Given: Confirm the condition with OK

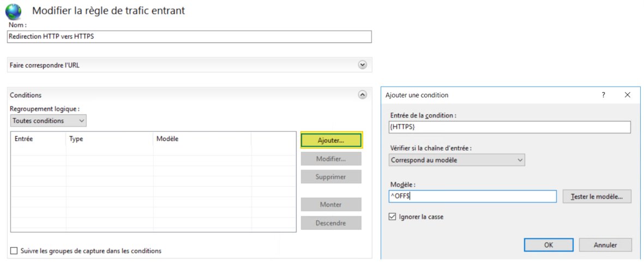Looking at the screenshot, I should click(549, 245).
